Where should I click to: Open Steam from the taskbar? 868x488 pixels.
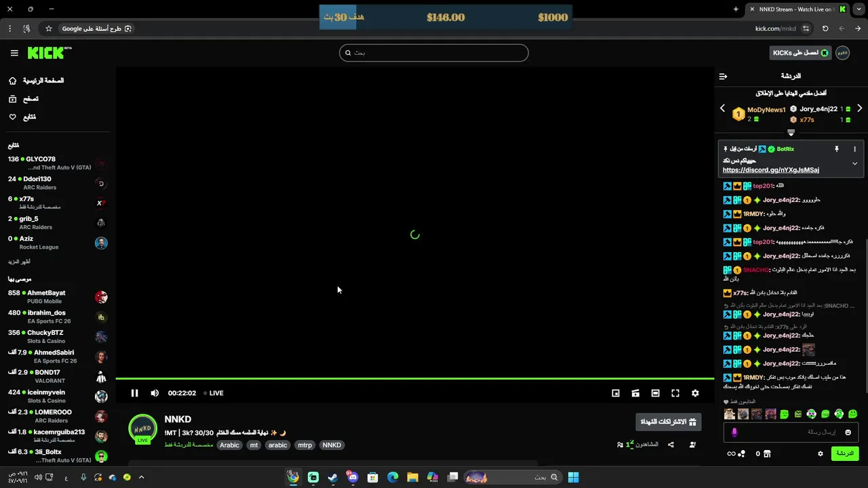(333, 477)
